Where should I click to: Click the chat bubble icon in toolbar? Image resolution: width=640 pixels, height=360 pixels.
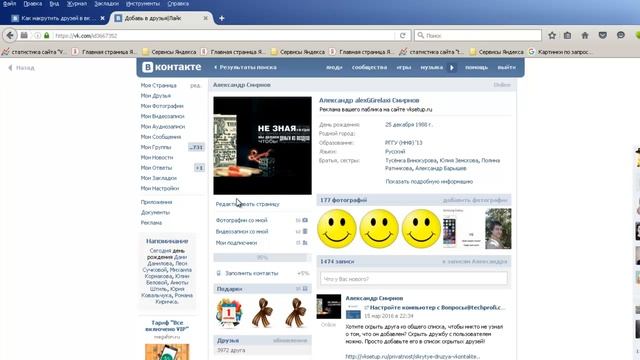[x=620, y=36]
